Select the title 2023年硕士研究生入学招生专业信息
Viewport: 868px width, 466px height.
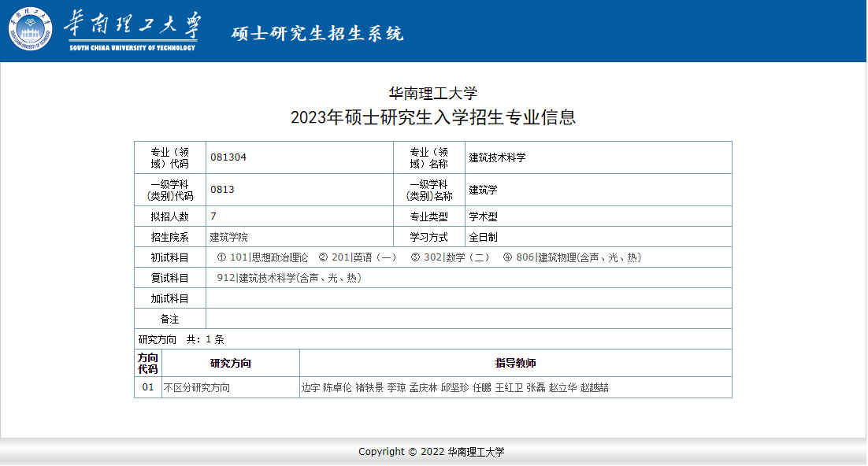tap(433, 117)
